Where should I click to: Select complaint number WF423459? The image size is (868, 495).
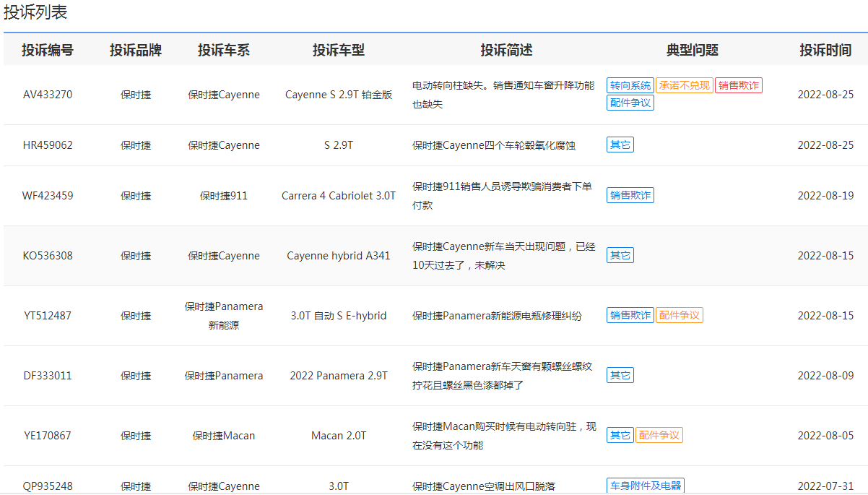(x=48, y=196)
